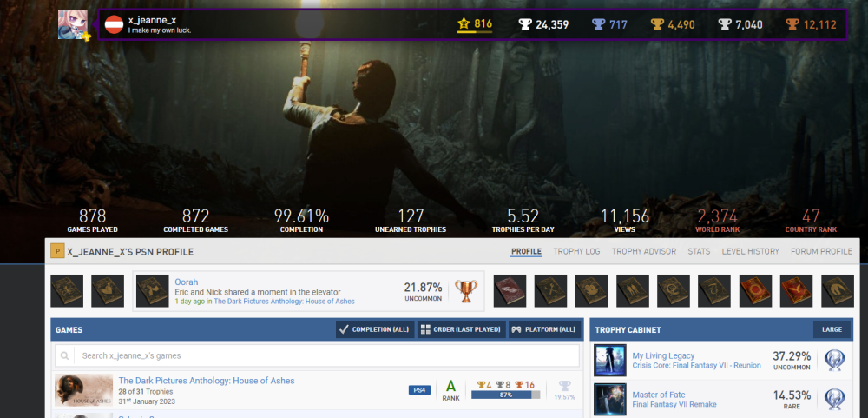Click the x_jeanne_x profile avatar

pos(73,24)
